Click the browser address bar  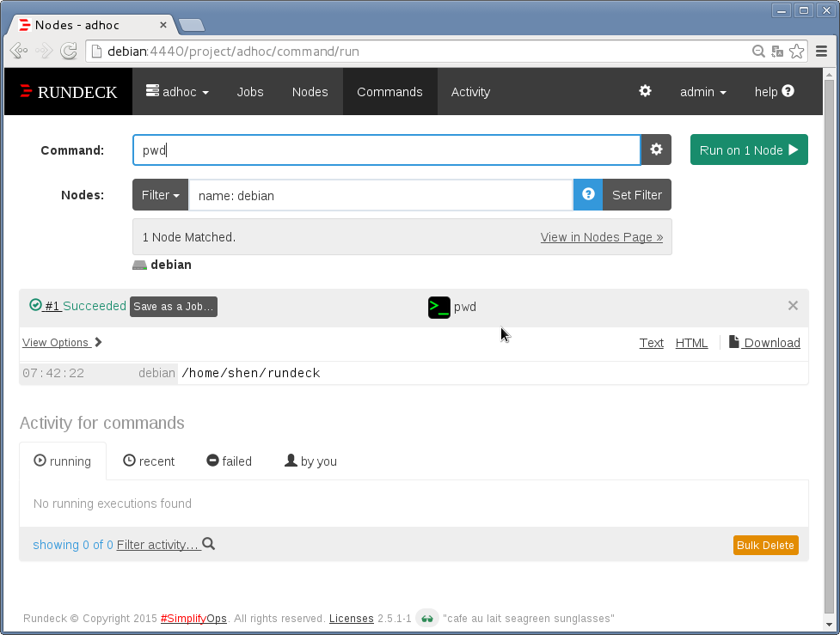420,52
